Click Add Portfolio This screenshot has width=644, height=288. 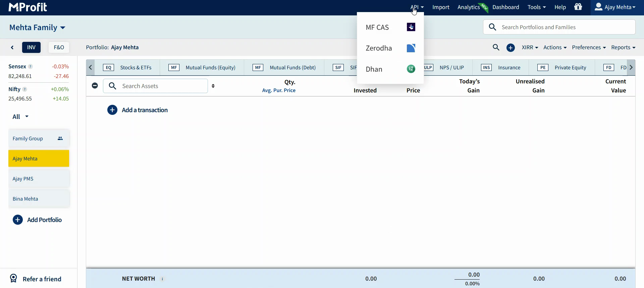37,220
